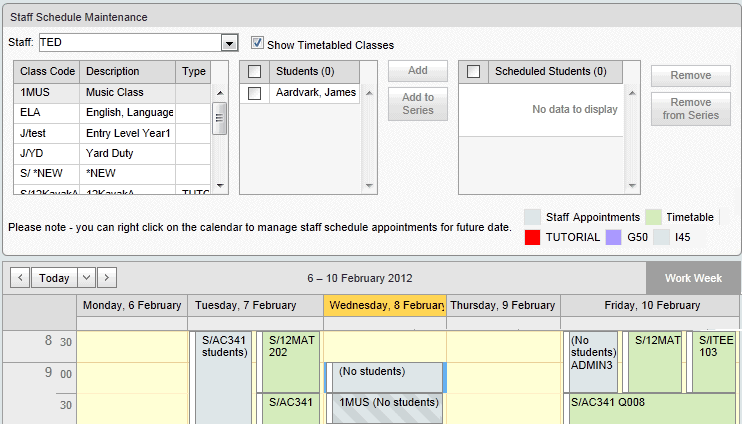Click Scheduled Students scroll up arrow

(632, 93)
